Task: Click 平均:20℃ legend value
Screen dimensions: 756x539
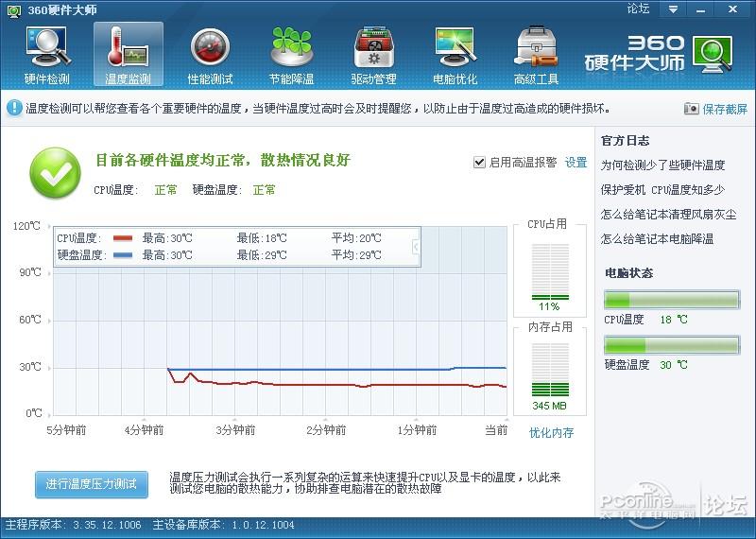Action: click(356, 238)
